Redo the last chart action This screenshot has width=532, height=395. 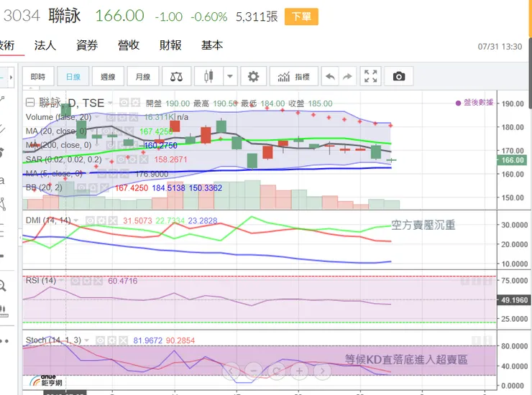[x=347, y=77]
